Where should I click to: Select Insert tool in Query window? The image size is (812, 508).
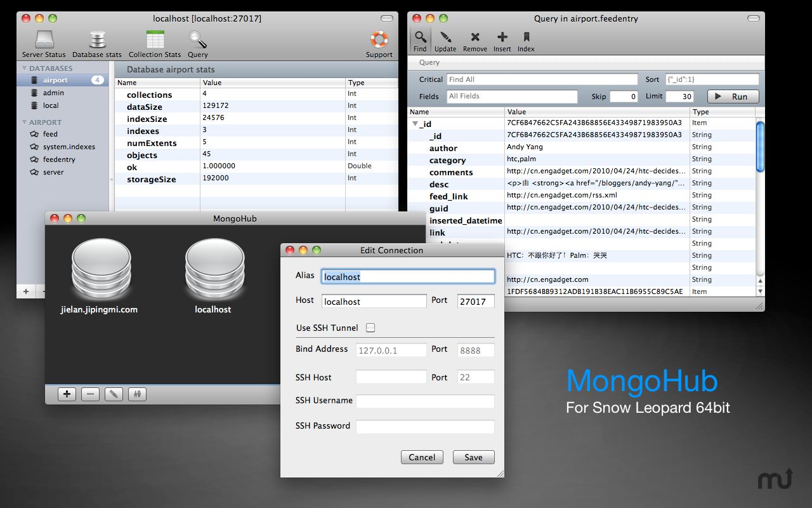[502, 41]
